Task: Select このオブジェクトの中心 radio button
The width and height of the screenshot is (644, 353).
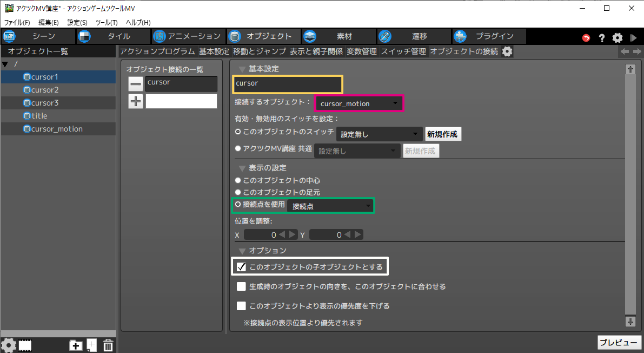Action: pos(238,180)
